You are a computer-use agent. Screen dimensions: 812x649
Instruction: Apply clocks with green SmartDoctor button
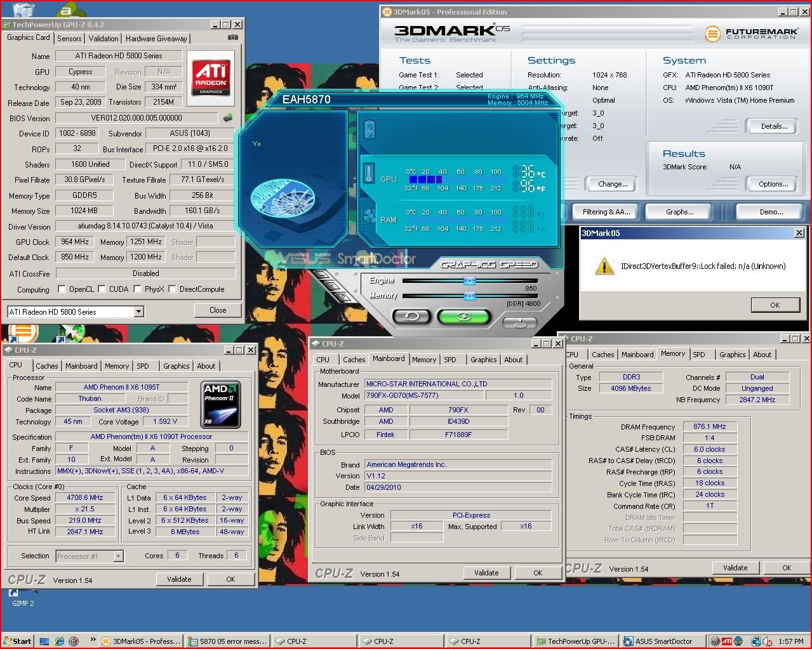[464, 316]
